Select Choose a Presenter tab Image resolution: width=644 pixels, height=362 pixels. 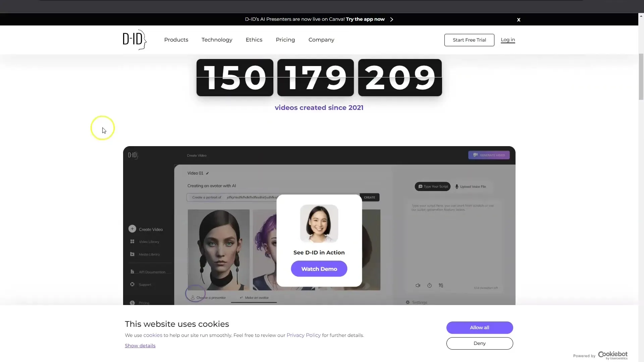pos(209,297)
